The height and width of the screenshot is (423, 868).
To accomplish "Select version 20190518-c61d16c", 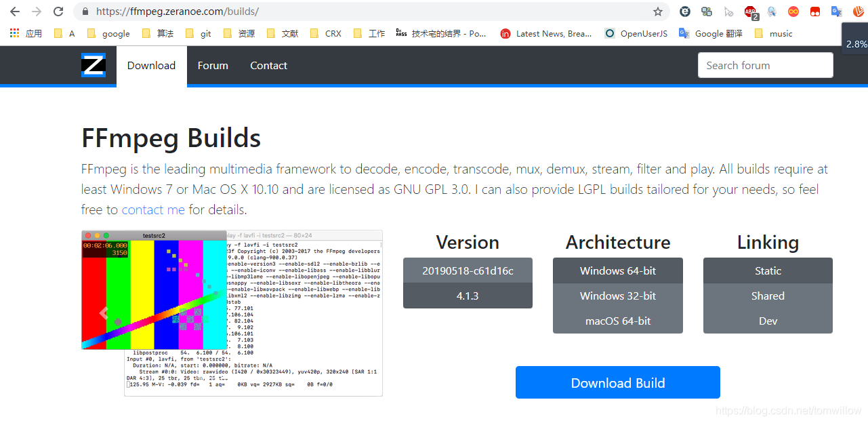I will pos(468,270).
